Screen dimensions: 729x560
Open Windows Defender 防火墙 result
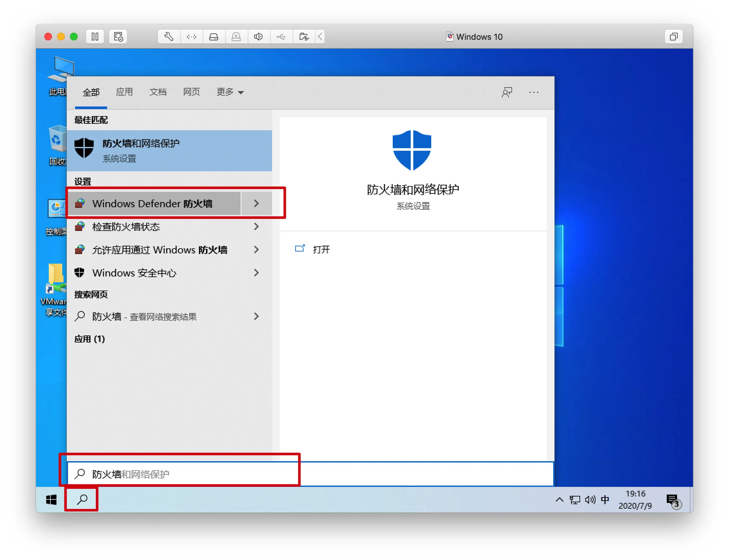point(154,203)
